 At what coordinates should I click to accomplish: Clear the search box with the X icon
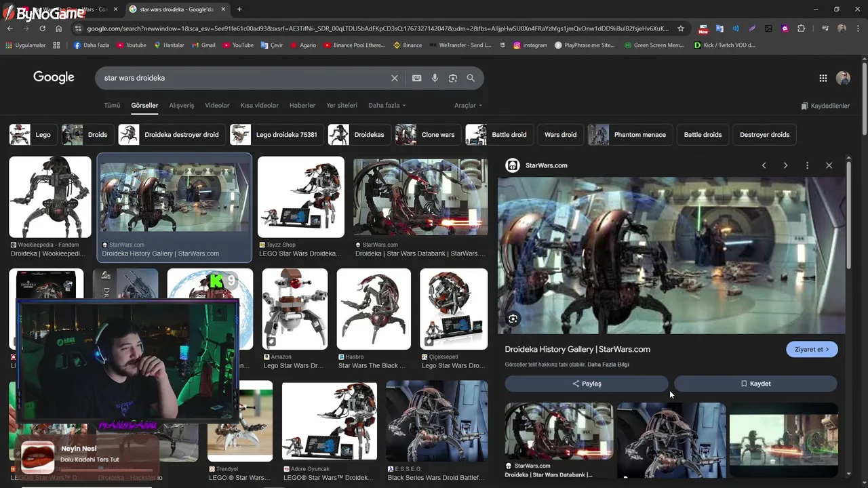[395, 78]
